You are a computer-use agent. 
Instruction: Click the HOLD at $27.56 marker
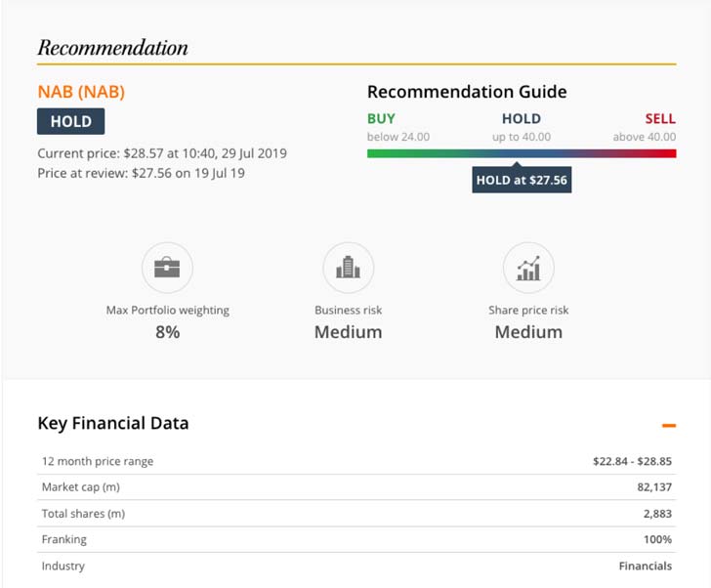tap(522, 180)
